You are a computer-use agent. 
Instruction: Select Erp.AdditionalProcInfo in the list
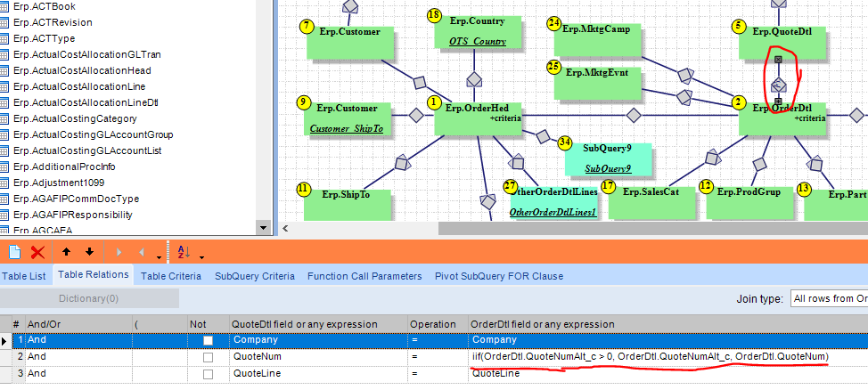[x=64, y=167]
